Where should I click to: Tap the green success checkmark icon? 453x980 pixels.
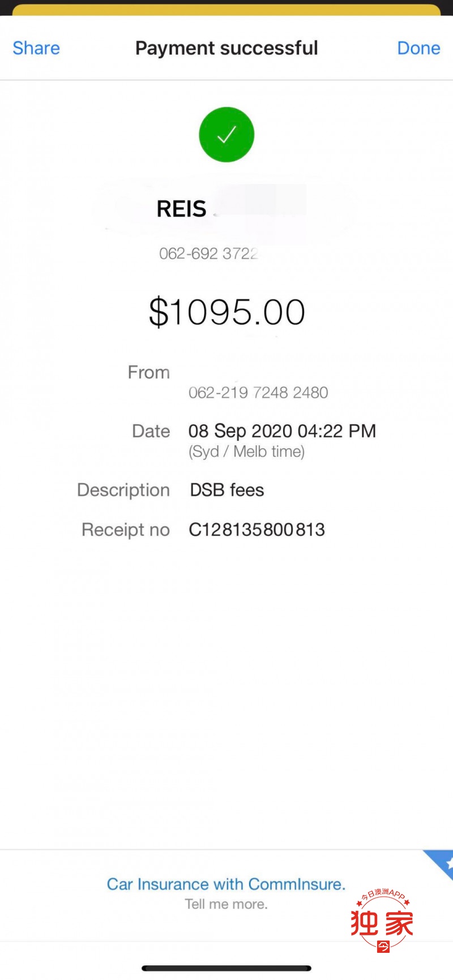tap(226, 135)
